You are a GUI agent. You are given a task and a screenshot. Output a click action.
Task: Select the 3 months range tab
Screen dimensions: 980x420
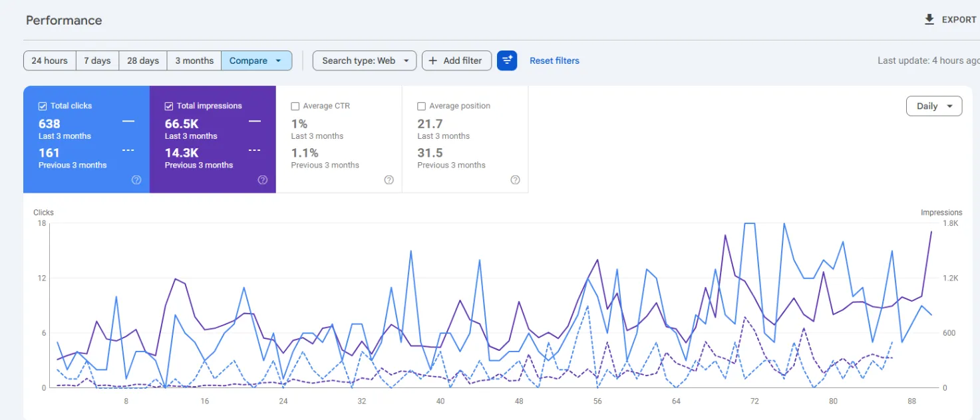tap(194, 60)
